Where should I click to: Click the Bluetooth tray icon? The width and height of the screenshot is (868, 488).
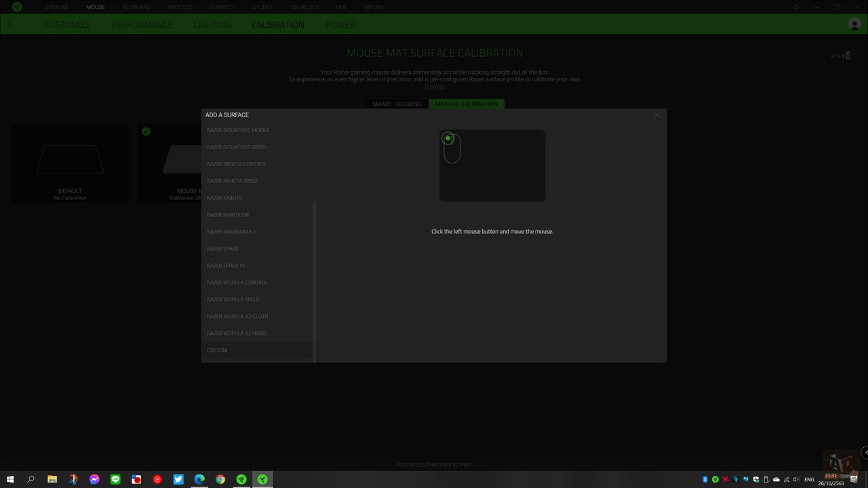(x=705, y=479)
